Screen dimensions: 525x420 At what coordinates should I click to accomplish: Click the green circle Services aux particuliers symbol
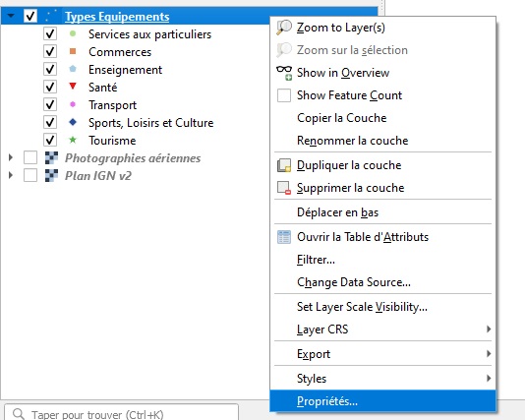[73, 33]
